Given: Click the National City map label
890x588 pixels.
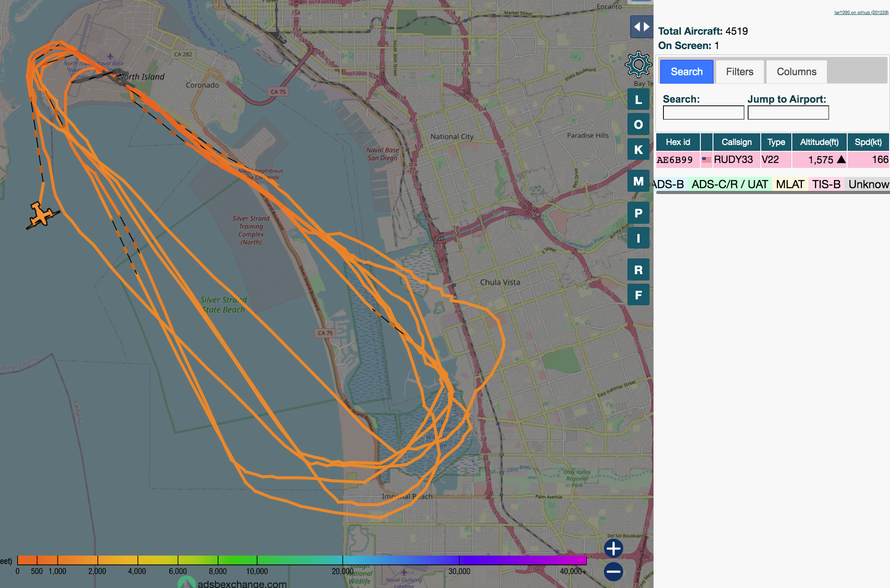Looking at the screenshot, I should pyautogui.click(x=452, y=136).
